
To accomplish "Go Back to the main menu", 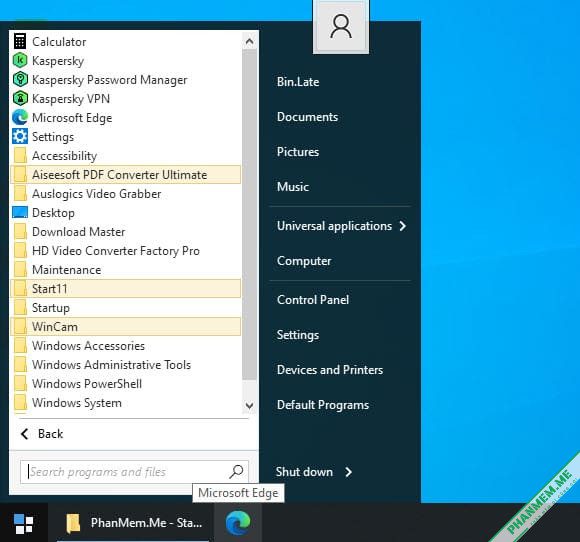I will coord(42,434).
